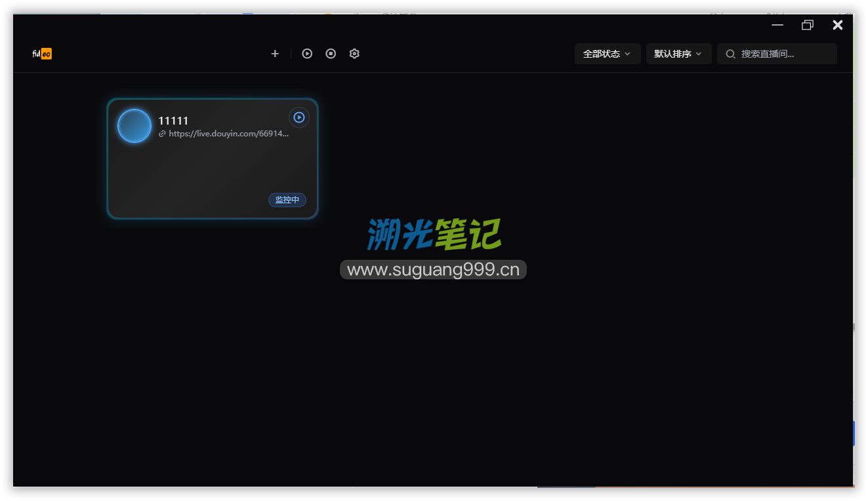Click the search magnifier icon
The height and width of the screenshot is (501, 868).
(730, 54)
